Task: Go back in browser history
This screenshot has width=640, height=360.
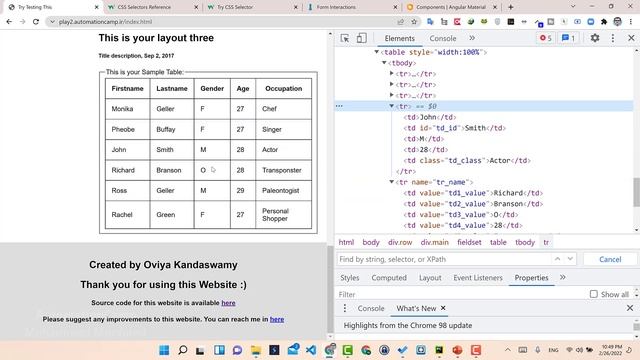Action: 9,22
